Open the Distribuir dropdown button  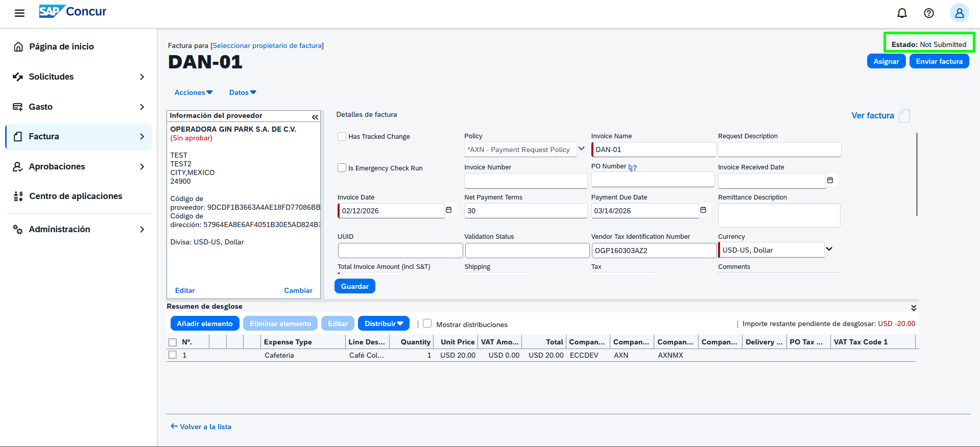(x=383, y=324)
